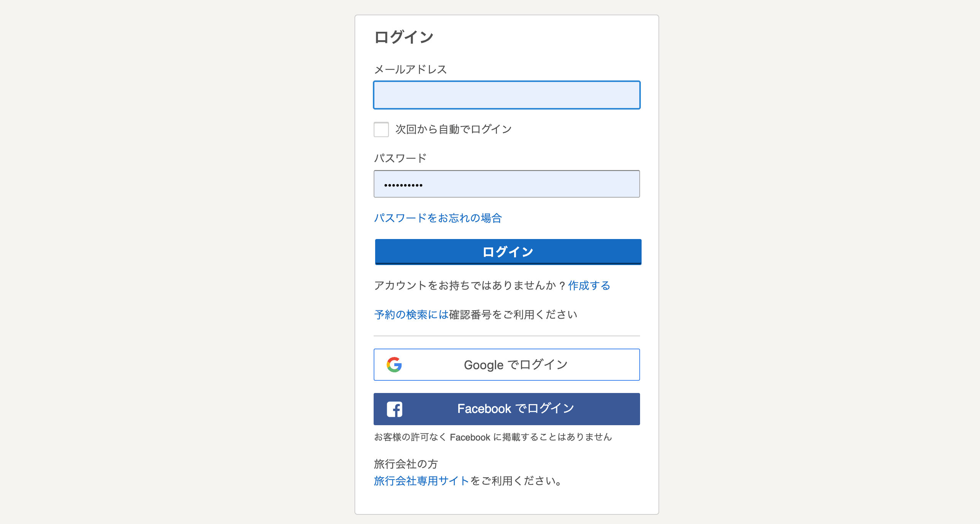980x524 pixels.
Task: Click the パスワード field label
Action: pos(400,157)
